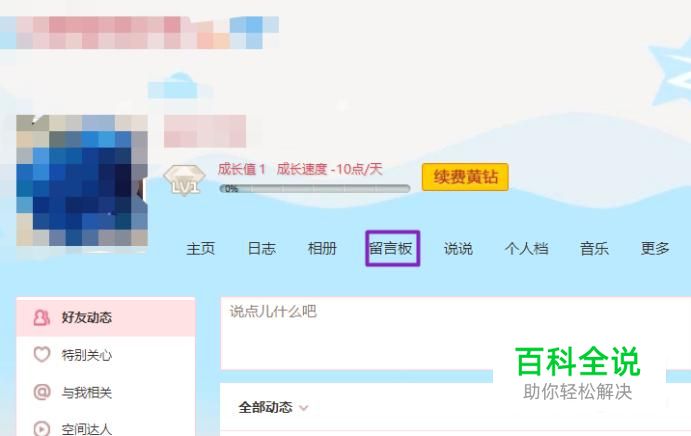691x436 pixels.
Task: Click the 特别关心 heart icon
Action: [42, 354]
